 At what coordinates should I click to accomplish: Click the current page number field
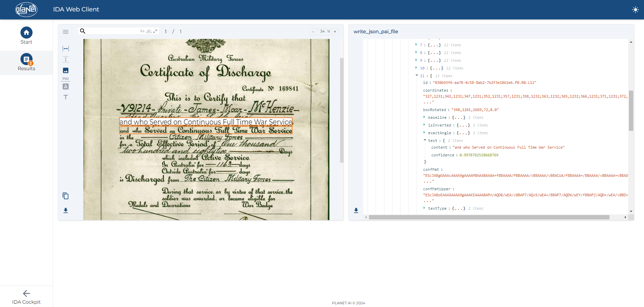tap(166, 32)
